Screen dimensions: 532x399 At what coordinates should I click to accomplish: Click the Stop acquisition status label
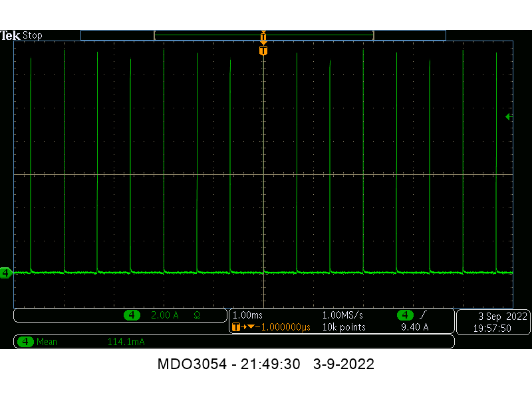click(x=33, y=35)
